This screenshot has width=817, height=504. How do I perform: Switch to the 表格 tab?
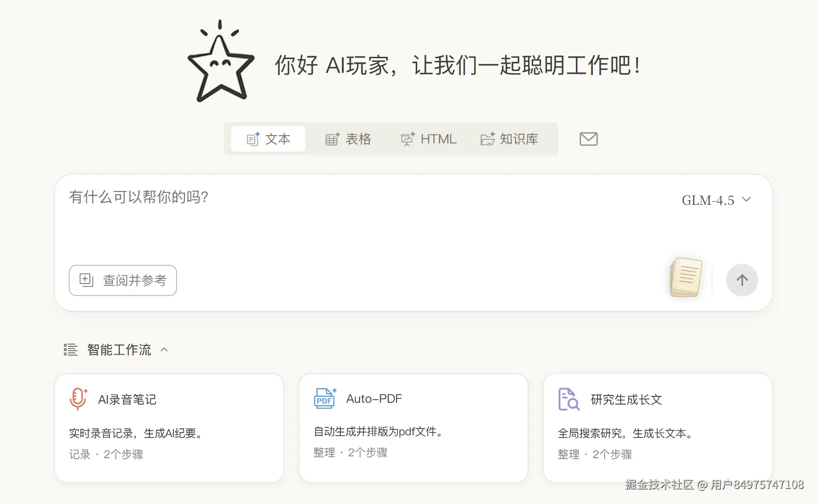pos(348,139)
